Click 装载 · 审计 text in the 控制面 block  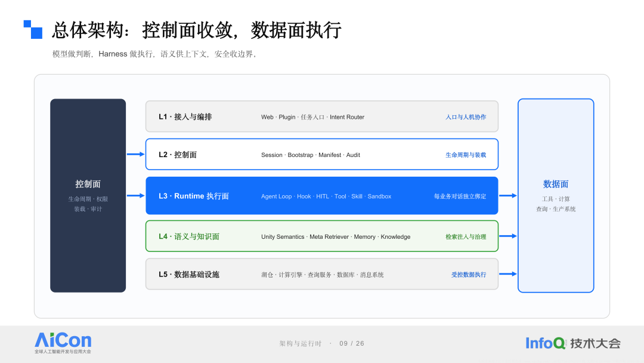[88, 209]
